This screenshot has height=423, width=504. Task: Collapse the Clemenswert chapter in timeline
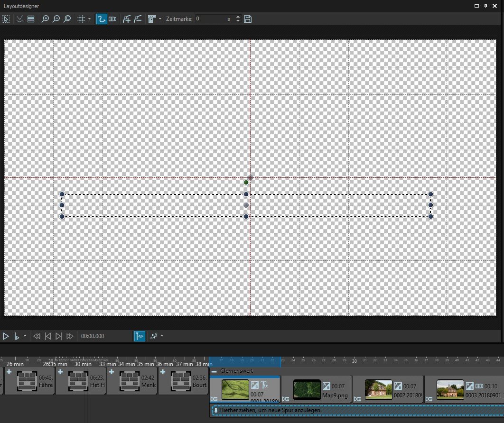(215, 371)
